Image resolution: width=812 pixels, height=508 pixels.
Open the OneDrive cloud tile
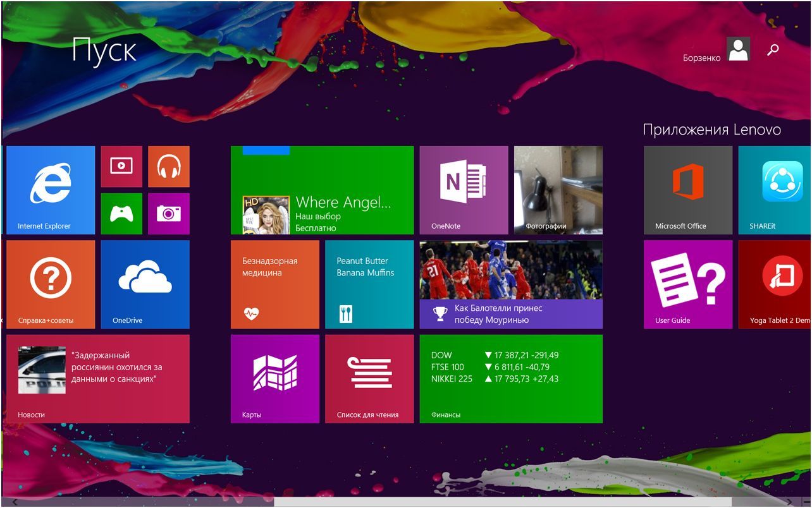(x=144, y=284)
